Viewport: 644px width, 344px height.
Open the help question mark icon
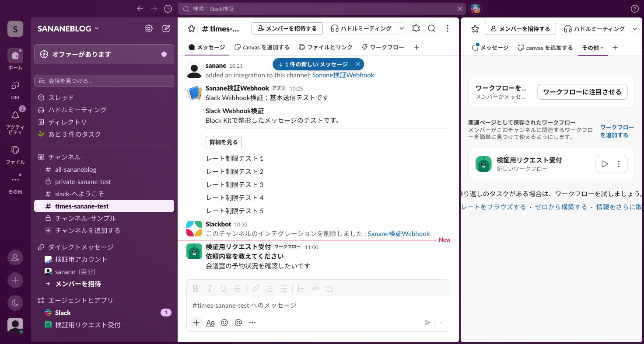(x=635, y=9)
